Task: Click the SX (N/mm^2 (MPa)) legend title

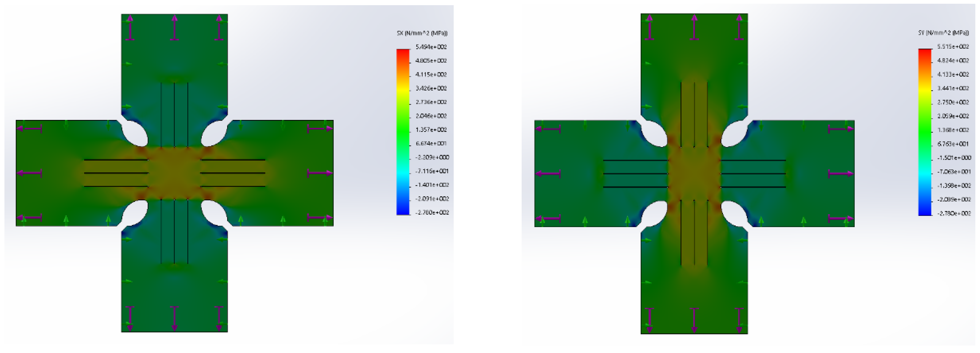Action: pyautogui.click(x=422, y=33)
